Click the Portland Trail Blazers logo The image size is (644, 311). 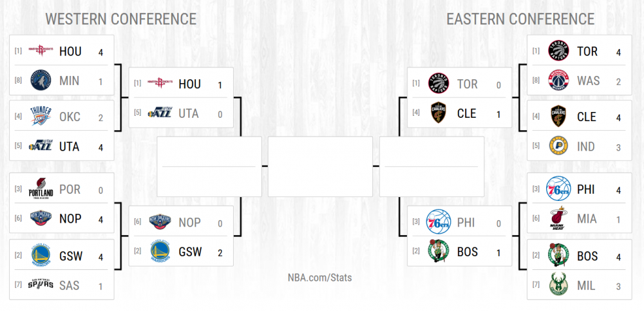[40, 190]
